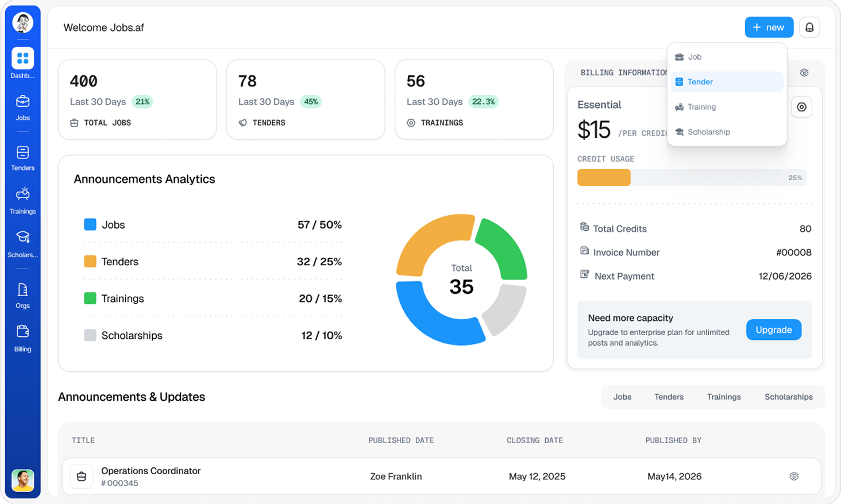Click the Total Credits coins icon
841x504 pixels.
[x=584, y=227]
